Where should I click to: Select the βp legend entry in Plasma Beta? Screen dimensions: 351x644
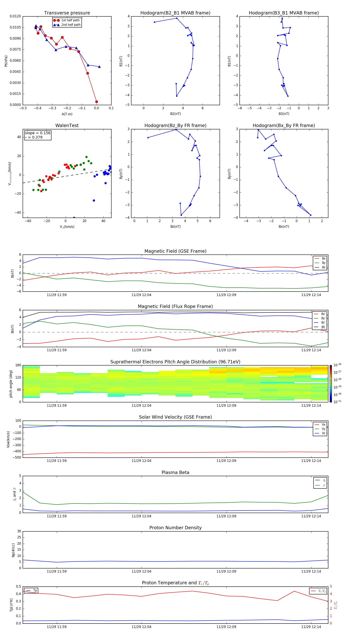pyautogui.click(x=321, y=480)
